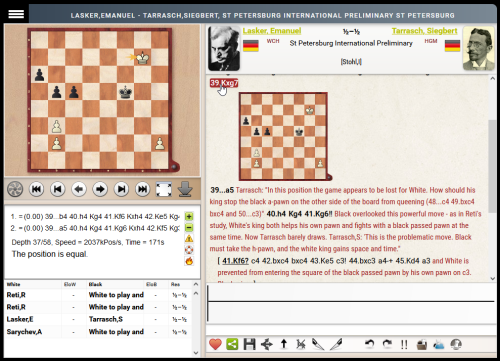Undo the last action
500x361 pixels.
pyautogui.click(x=369, y=344)
